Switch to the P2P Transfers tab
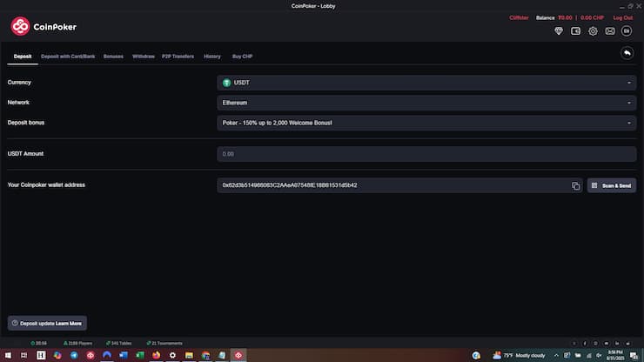The width and height of the screenshot is (644, 362). tap(178, 57)
